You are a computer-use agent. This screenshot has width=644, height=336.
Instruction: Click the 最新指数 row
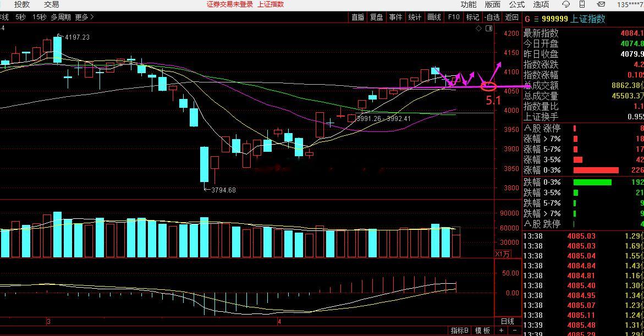[x=583, y=34]
